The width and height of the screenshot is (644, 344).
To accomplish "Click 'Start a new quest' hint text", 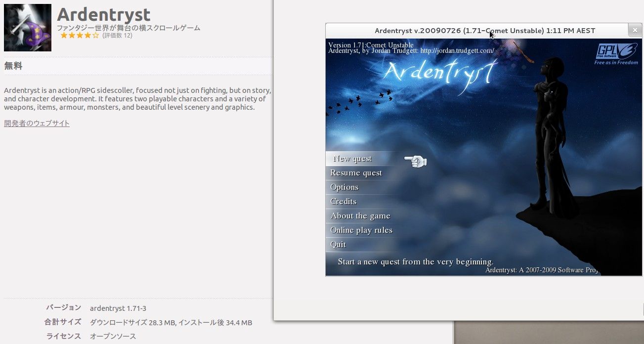I will (416, 262).
